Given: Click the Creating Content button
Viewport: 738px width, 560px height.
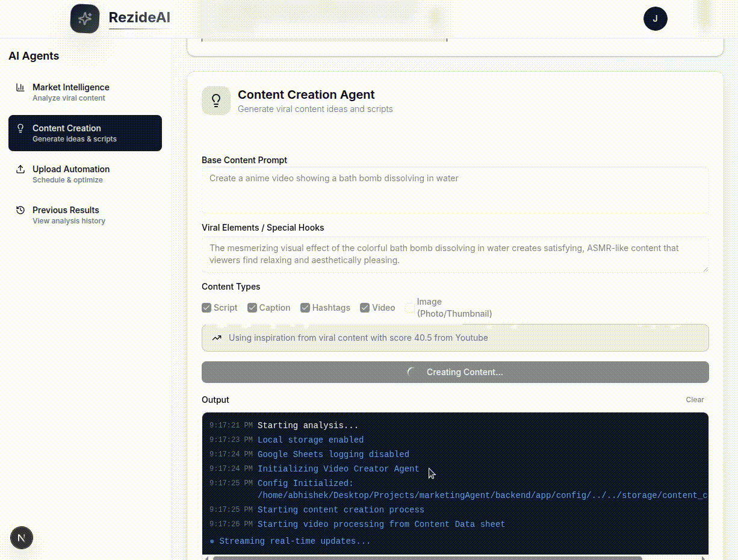Looking at the screenshot, I should pyautogui.click(x=455, y=372).
